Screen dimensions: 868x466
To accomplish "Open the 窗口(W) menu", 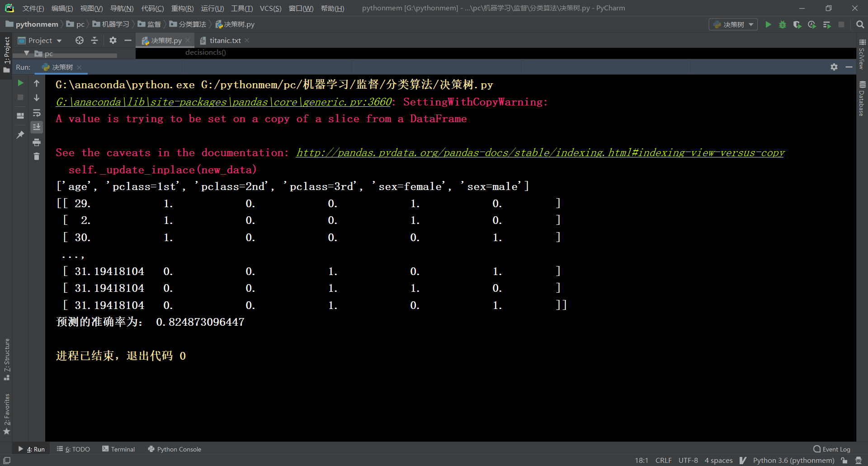I will [x=301, y=8].
